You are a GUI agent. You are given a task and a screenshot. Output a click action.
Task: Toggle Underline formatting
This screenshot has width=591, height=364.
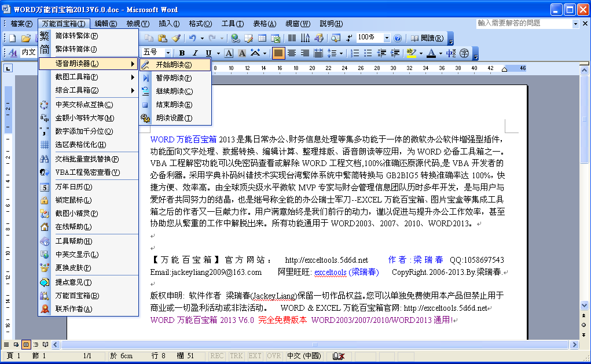pos(208,53)
